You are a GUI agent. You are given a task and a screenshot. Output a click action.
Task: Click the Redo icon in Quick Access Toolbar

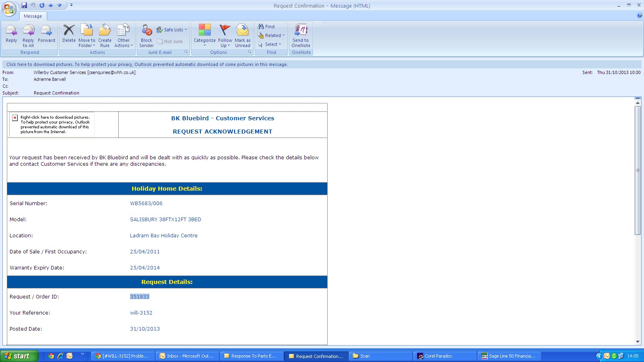pyautogui.click(x=42, y=5)
